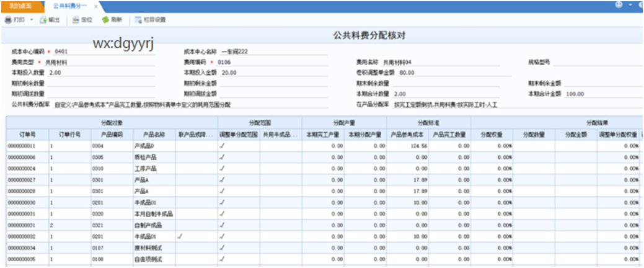Screen dimensions: 644x268
Task: Click the 本期合计金额 field showing 100.00
Action: (x=603, y=94)
